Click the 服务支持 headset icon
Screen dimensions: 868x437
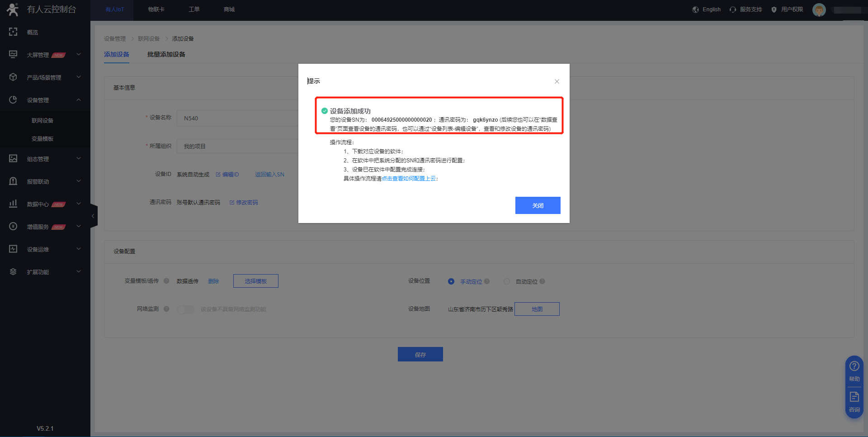732,9
